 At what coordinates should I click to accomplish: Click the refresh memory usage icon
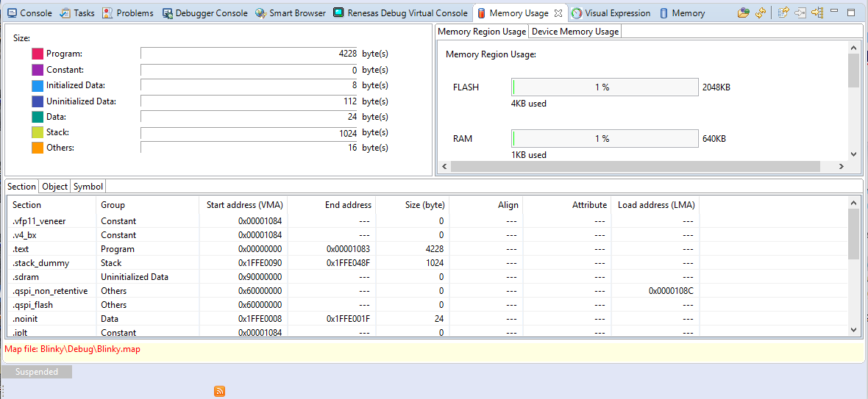(x=761, y=12)
